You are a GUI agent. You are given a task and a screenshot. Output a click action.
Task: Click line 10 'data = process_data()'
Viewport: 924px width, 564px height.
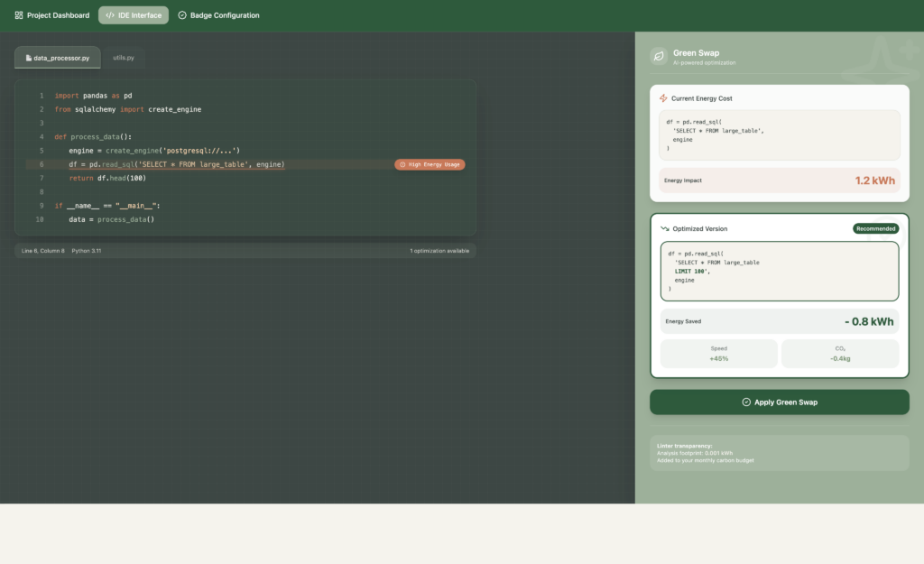pyautogui.click(x=111, y=219)
